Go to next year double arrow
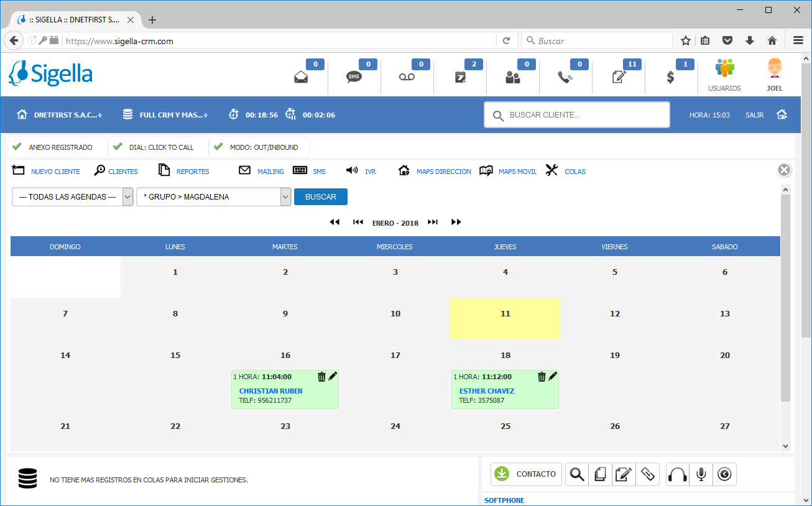 (x=456, y=222)
